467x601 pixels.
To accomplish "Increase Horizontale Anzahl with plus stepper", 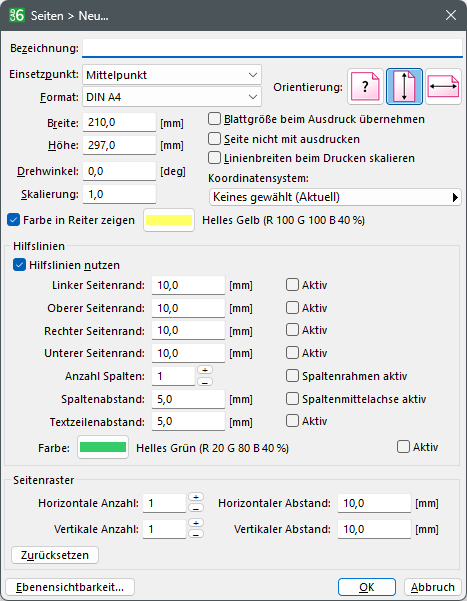I will tap(196, 497).
